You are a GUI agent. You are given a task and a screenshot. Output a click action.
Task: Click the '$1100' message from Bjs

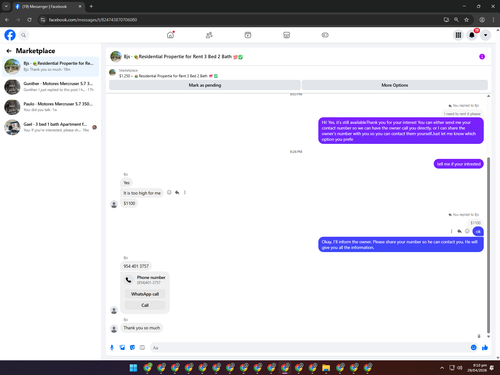tap(129, 203)
